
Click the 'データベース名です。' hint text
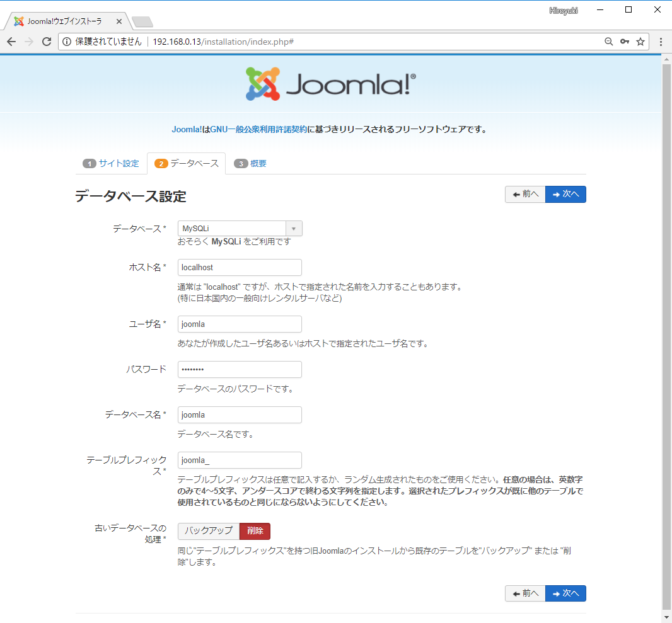216,434
